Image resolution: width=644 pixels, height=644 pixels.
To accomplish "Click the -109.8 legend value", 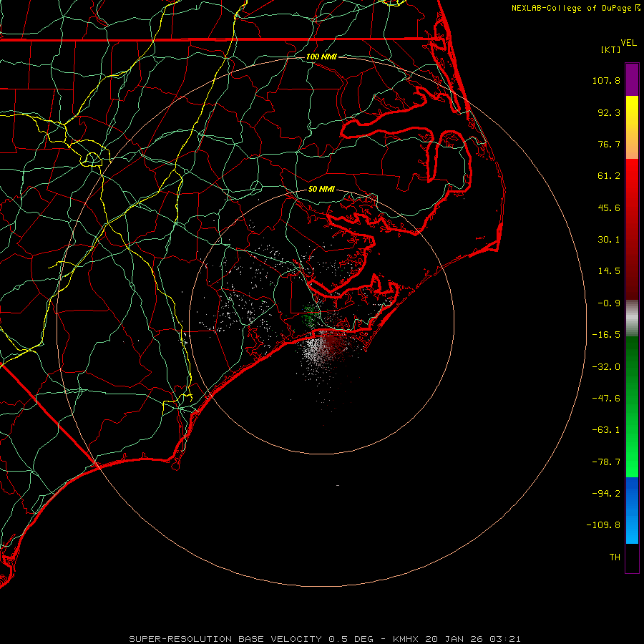I will (x=603, y=525).
